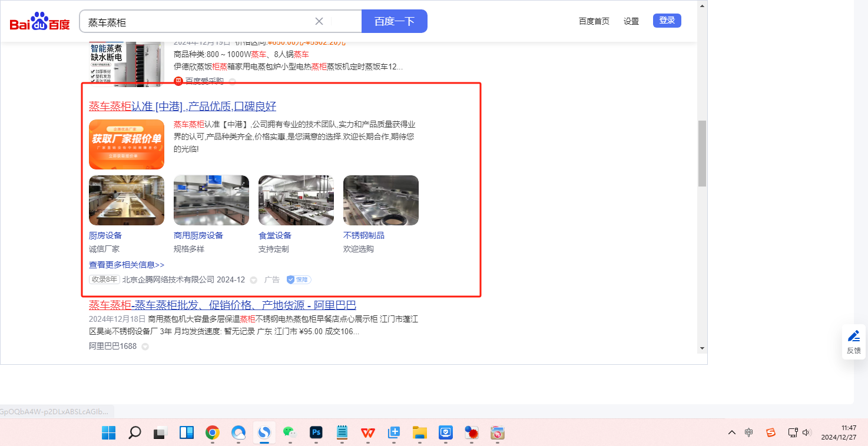This screenshot has height=446, width=868.
Task: Go to 百度首页 in the top navigation
Action: tap(594, 21)
